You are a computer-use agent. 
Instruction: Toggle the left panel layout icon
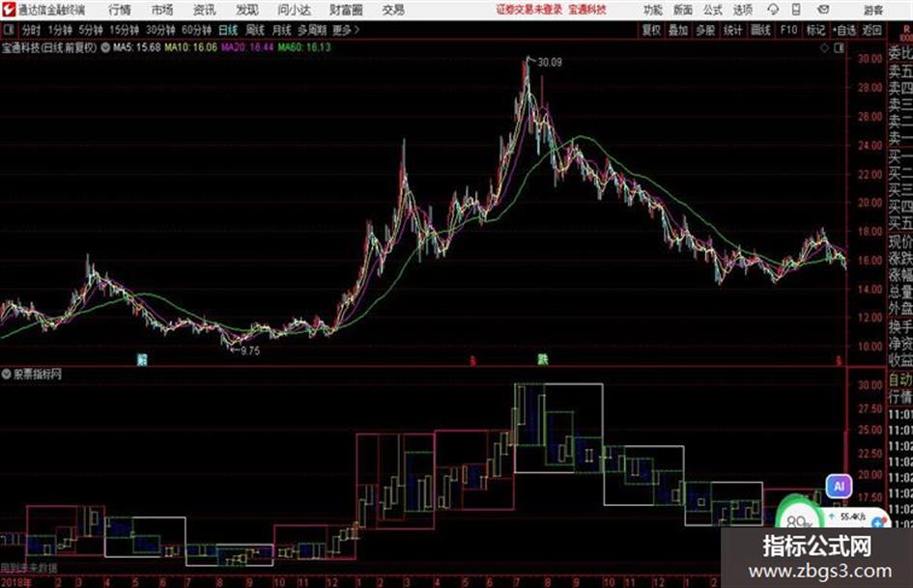[8, 30]
